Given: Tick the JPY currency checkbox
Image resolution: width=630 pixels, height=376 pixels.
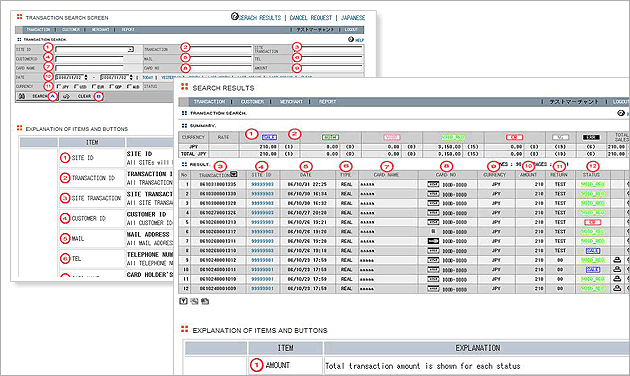Looking at the screenshot, I should (59, 86).
